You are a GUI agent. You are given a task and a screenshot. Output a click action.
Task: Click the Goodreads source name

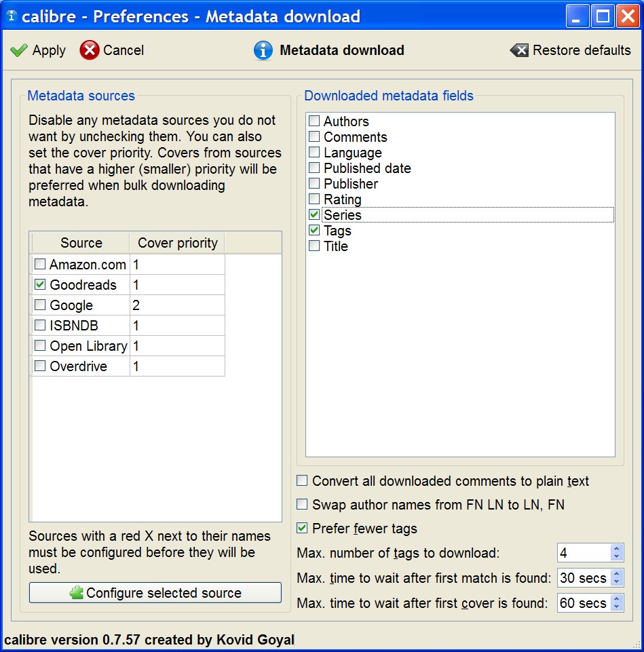[83, 284]
